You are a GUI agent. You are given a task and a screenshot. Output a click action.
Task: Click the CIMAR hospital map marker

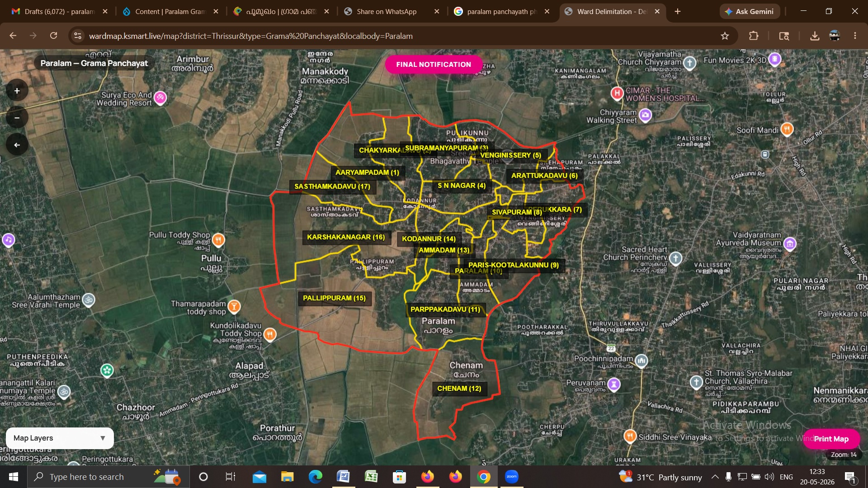pos(617,94)
